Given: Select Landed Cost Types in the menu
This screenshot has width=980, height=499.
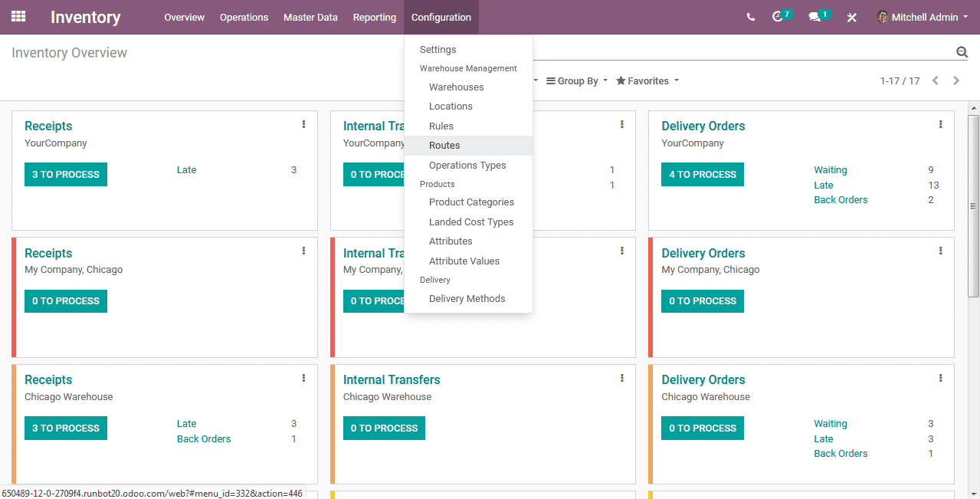Looking at the screenshot, I should tap(468, 222).
